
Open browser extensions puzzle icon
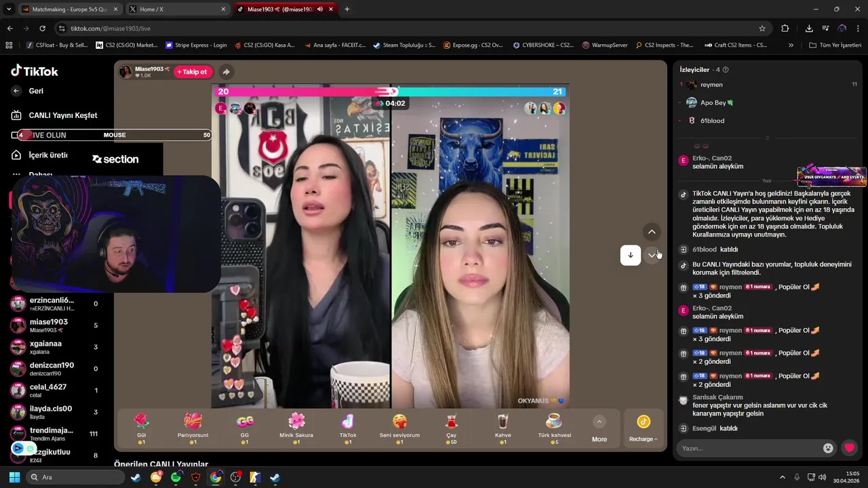tap(785, 28)
